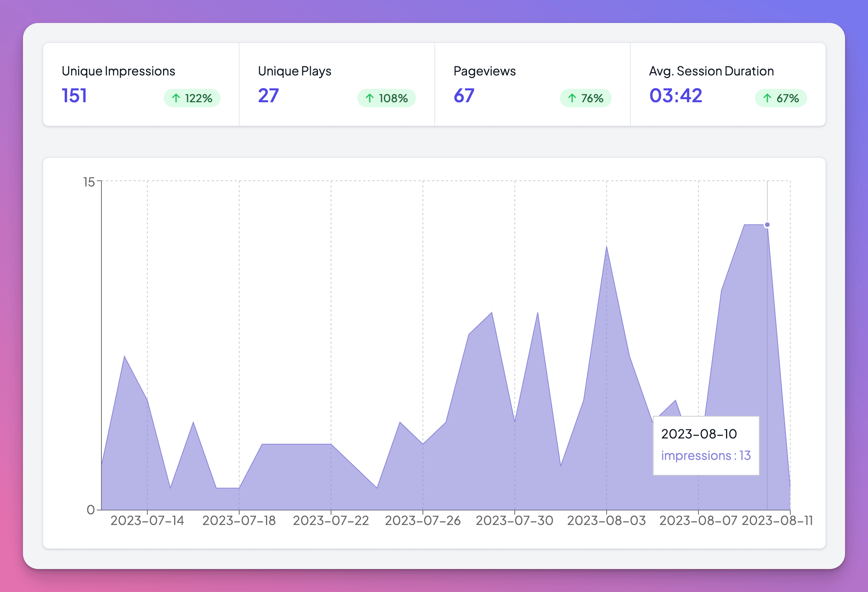
Task: Click the 122% increase badge
Action: pos(192,98)
